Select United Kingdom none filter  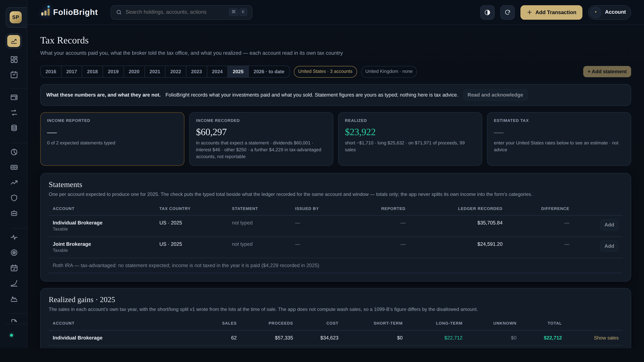[x=389, y=72]
